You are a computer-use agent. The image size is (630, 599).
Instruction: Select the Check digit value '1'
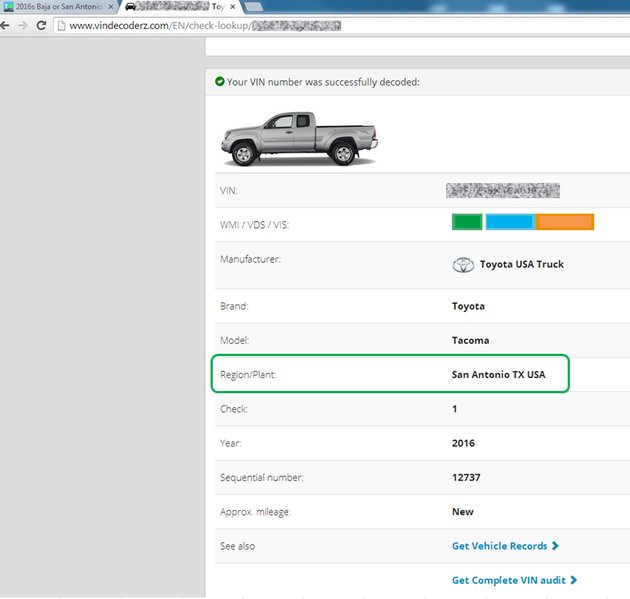click(x=454, y=409)
